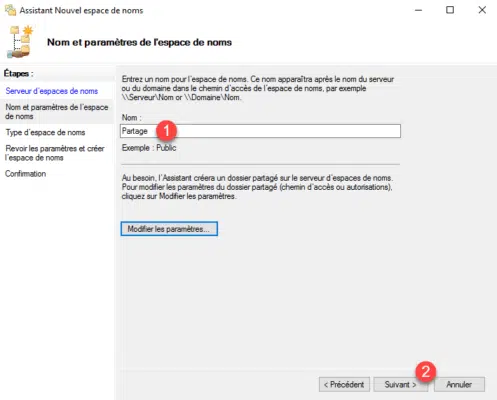Select the Revoir les paramètres et créer step
This screenshot has height=400, width=497.
click(x=55, y=153)
